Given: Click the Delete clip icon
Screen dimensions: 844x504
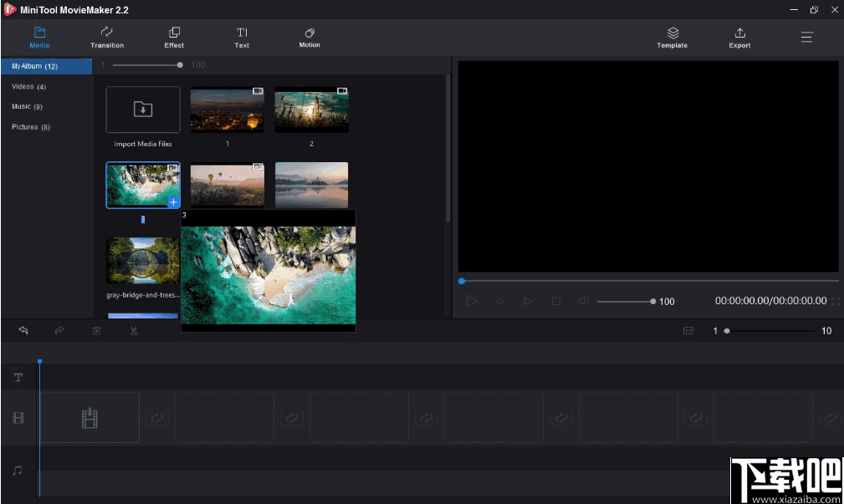Looking at the screenshot, I should pyautogui.click(x=96, y=330).
